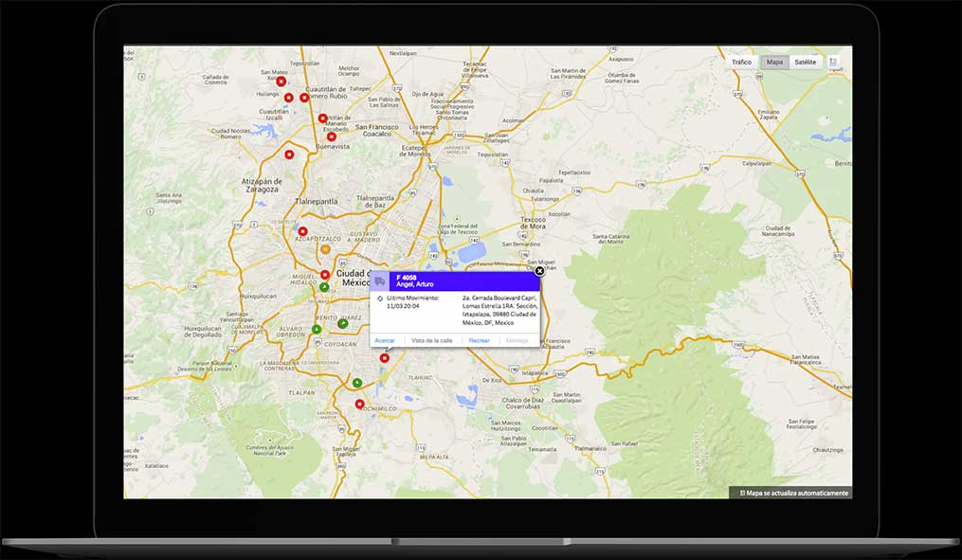The image size is (962, 560).
Task: Click the red marker beside the Xochimilco label
Action: click(360, 405)
